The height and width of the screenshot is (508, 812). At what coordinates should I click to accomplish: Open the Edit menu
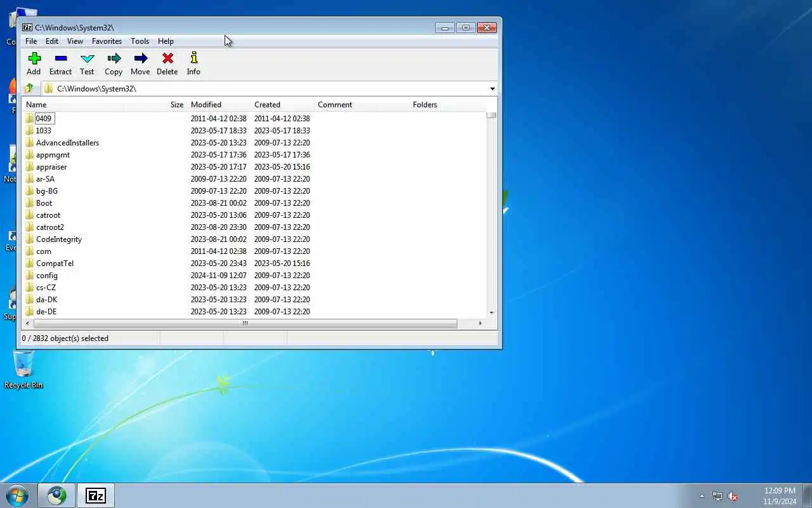click(x=52, y=41)
